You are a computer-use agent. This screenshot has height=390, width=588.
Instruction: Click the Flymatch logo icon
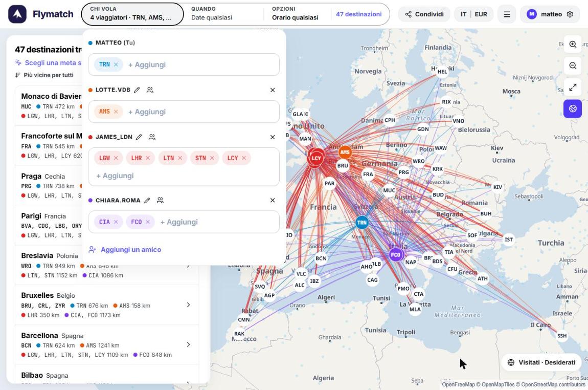(17, 14)
